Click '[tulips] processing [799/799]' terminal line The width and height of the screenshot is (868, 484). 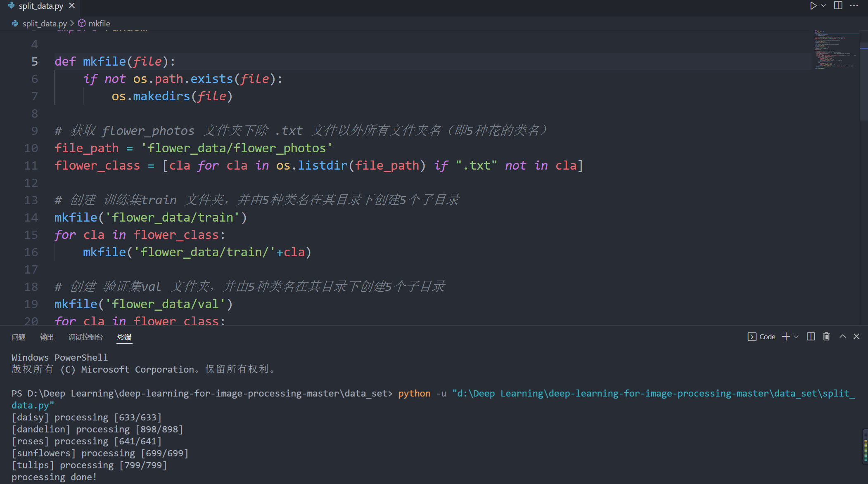pyautogui.click(x=89, y=465)
